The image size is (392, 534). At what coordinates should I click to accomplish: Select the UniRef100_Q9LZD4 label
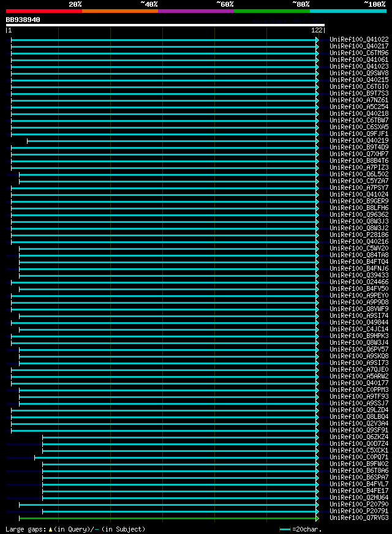pyautogui.click(x=359, y=410)
